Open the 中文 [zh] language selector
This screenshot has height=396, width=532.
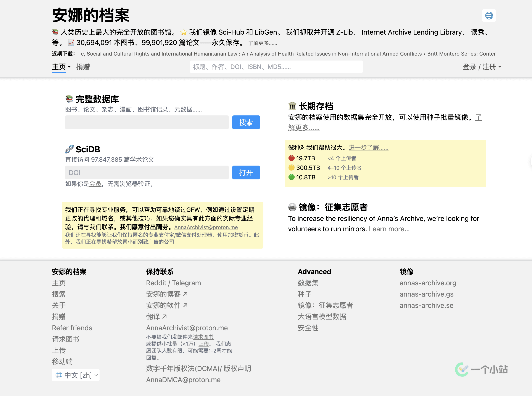[x=76, y=375]
